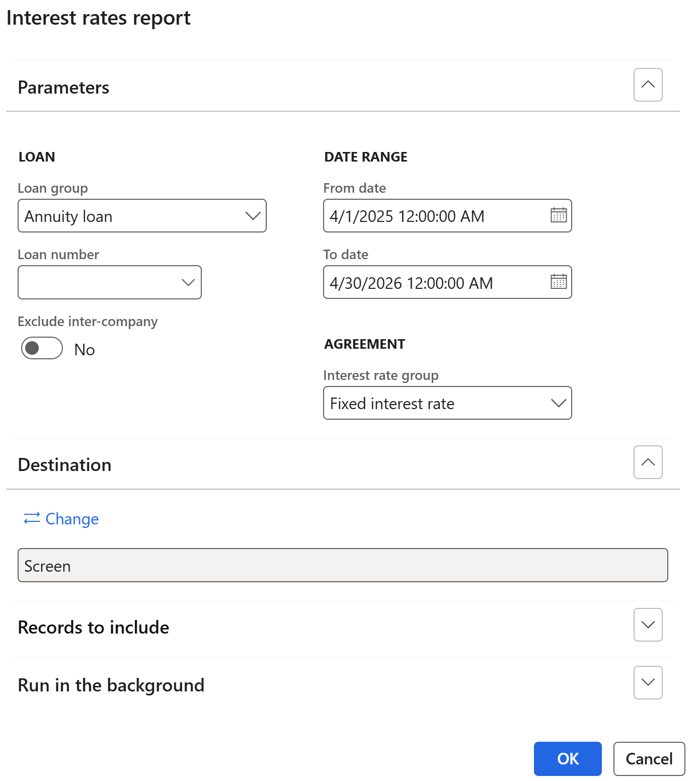Select the Screen destination field
This screenshot has height=781, width=700.
342,566
